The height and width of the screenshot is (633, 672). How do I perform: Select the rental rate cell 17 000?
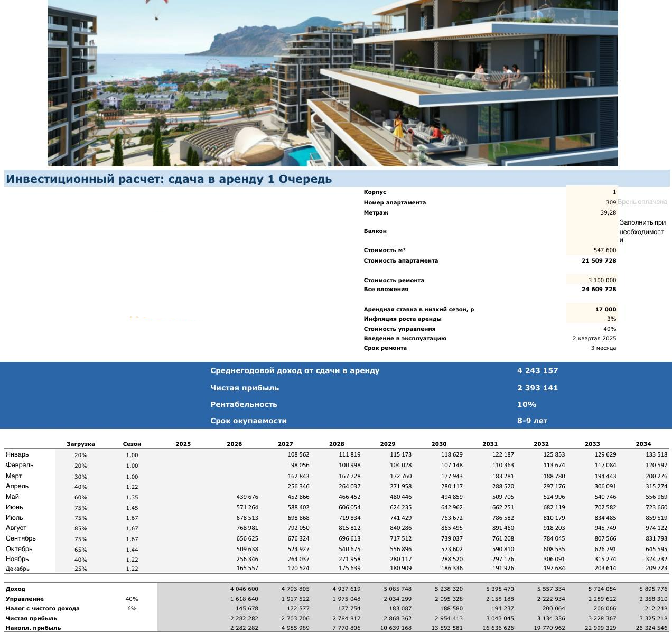(592, 310)
